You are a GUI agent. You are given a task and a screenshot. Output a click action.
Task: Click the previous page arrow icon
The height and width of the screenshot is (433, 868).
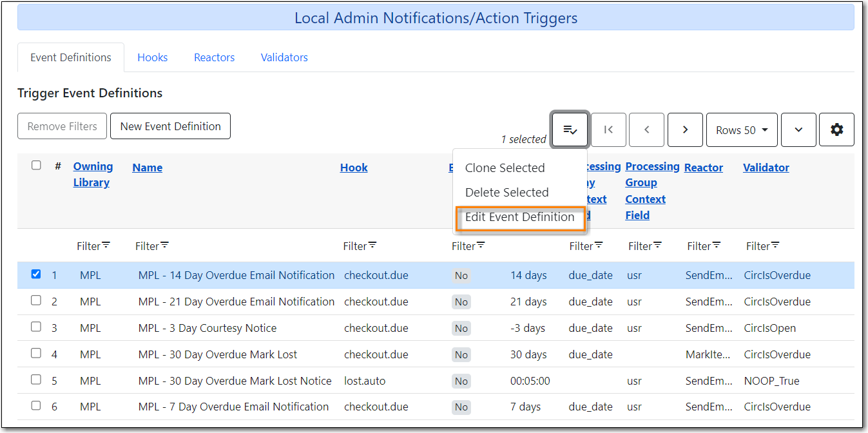click(x=646, y=130)
